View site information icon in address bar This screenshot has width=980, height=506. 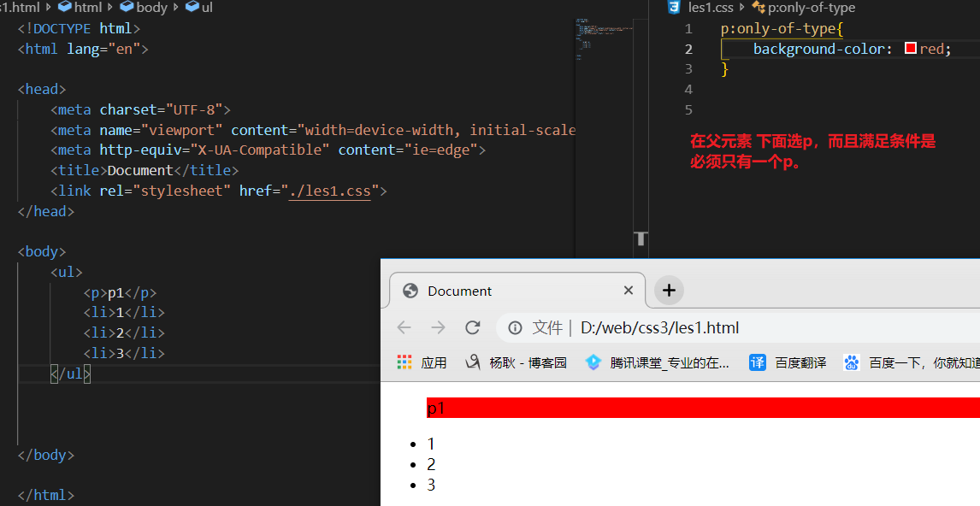click(x=515, y=327)
